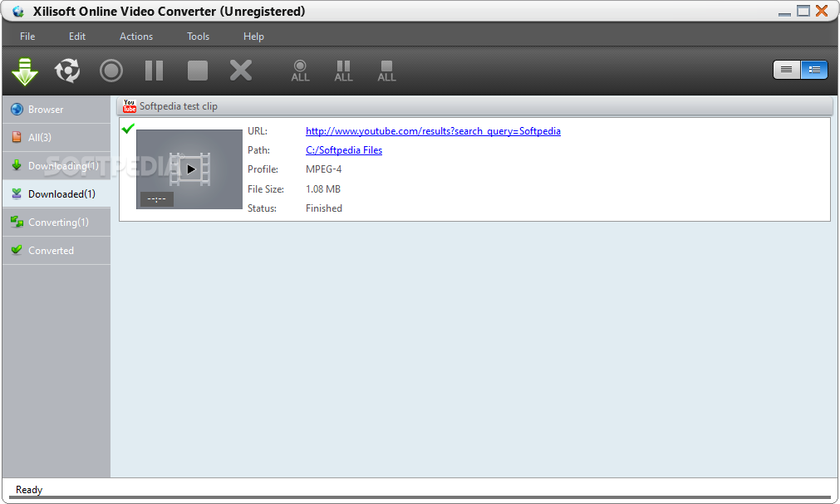The image size is (840, 504).
Task: Click the Convert circular arrows toolbar icon
Action: (67, 71)
